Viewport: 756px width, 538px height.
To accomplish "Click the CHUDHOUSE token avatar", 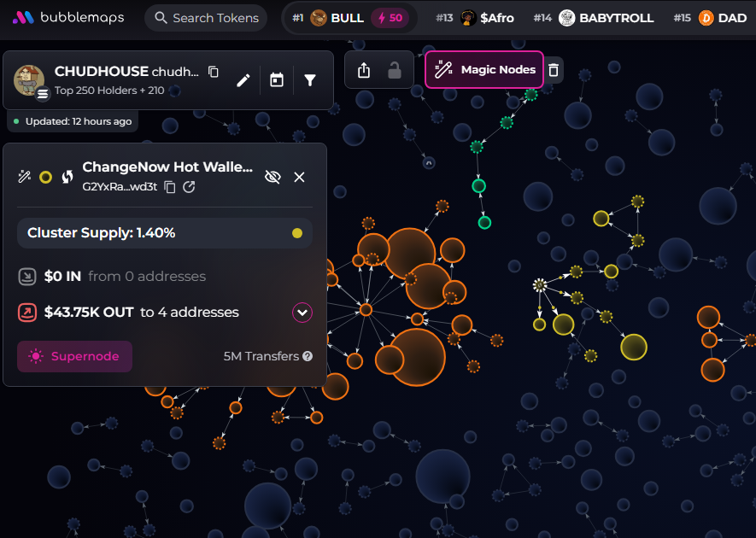I will 29,80.
